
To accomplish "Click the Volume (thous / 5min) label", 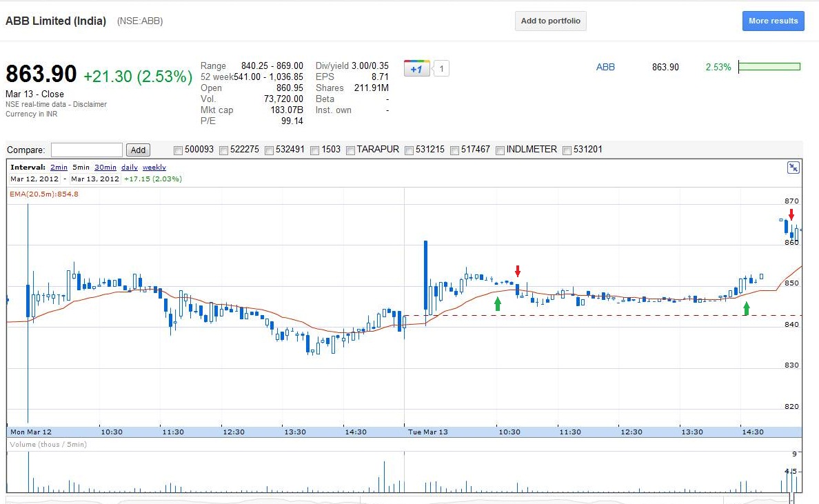I will click(48, 445).
